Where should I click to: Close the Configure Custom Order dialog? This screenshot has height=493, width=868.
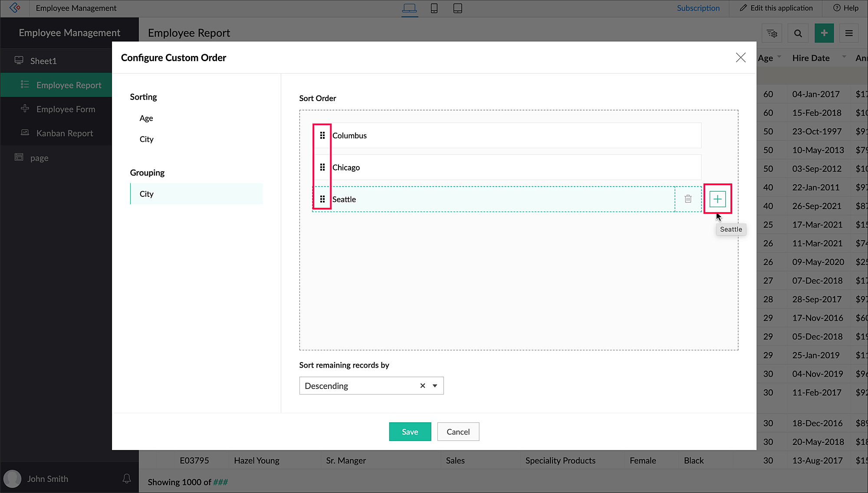740,58
